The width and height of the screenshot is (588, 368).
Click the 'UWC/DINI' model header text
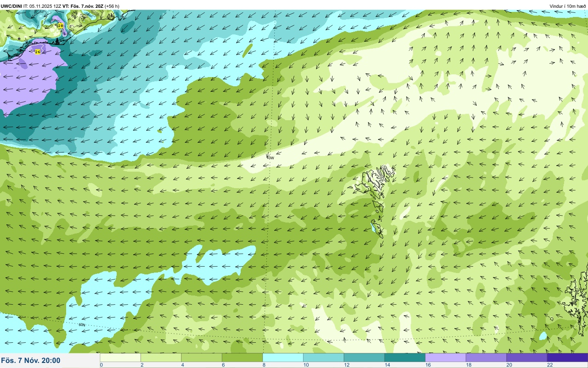point(11,6)
